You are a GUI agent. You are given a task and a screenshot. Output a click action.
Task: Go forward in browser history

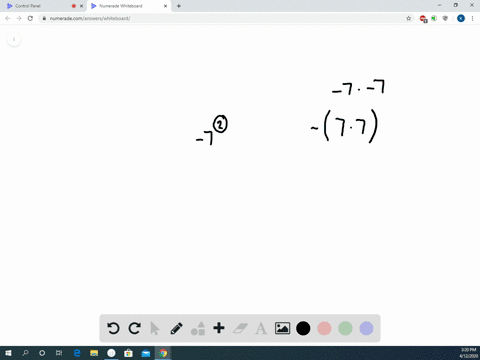click(19, 18)
